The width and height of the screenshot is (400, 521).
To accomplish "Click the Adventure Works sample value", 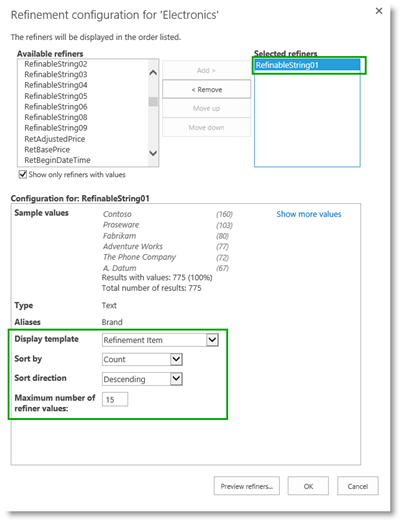I will tap(133, 246).
